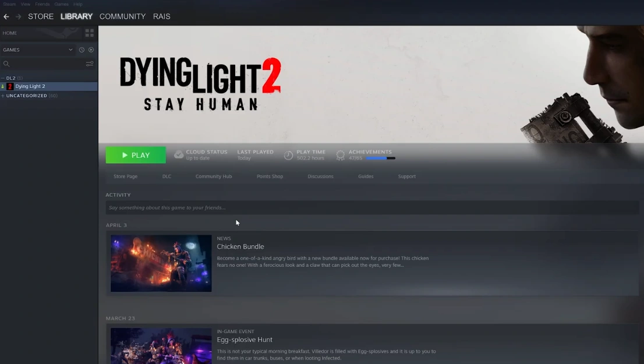Open the Games menu
The image size is (644, 364).
point(61,4)
